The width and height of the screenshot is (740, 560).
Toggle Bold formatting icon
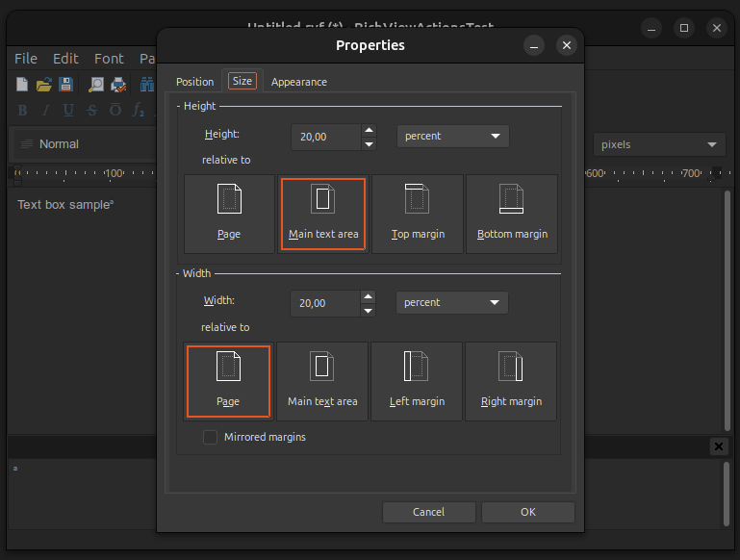pyautogui.click(x=22, y=110)
